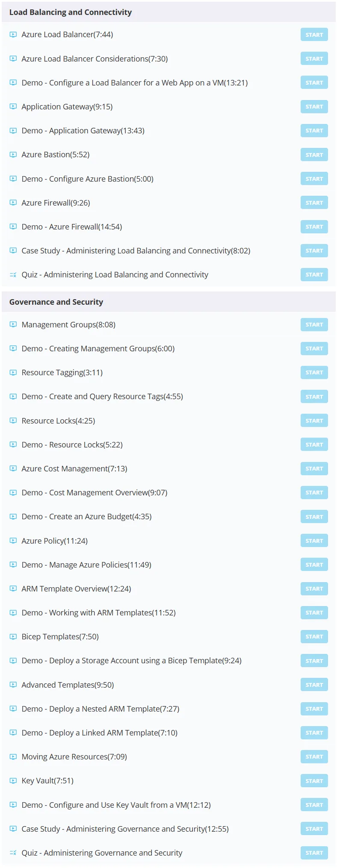
Task: Click video icon by Case Study - Administering Governance and Security
Action: tap(13, 829)
